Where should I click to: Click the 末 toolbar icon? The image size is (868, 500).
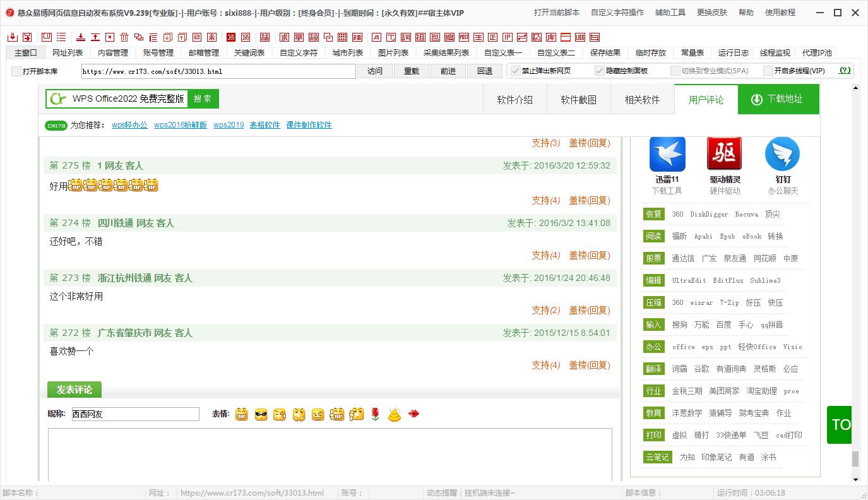[211, 37]
